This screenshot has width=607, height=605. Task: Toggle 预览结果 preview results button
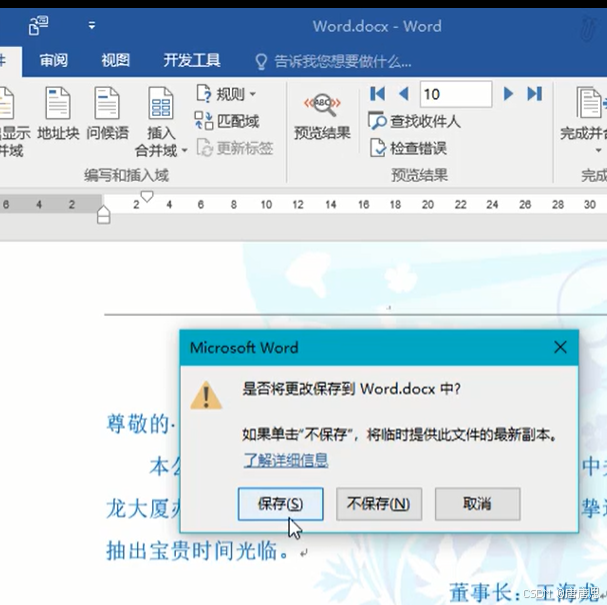(322, 116)
